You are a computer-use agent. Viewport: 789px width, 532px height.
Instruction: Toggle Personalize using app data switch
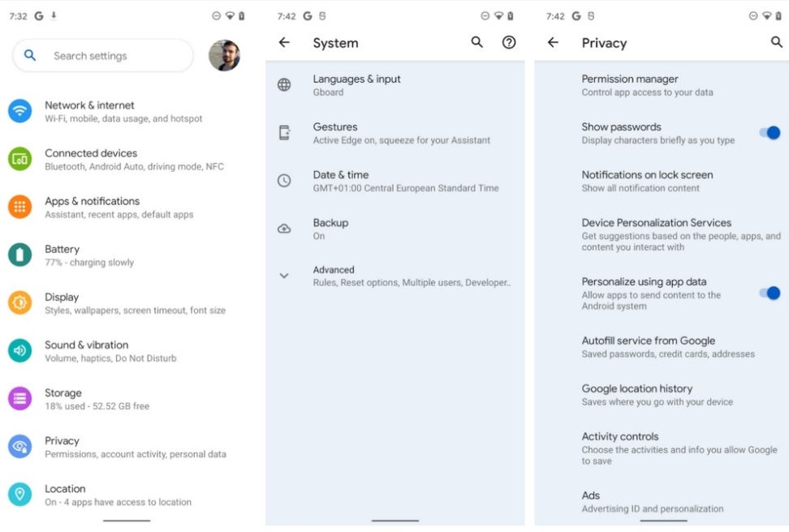(x=770, y=293)
